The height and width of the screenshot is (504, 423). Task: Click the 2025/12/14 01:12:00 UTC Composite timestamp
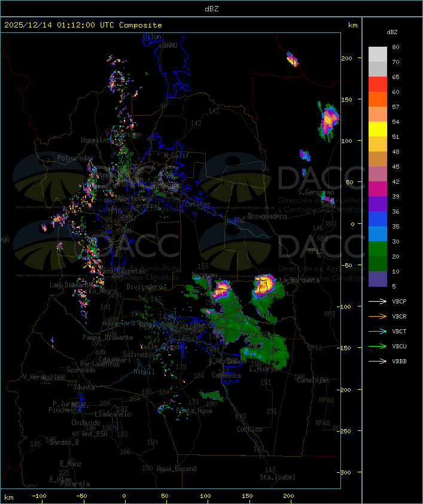[x=83, y=25]
